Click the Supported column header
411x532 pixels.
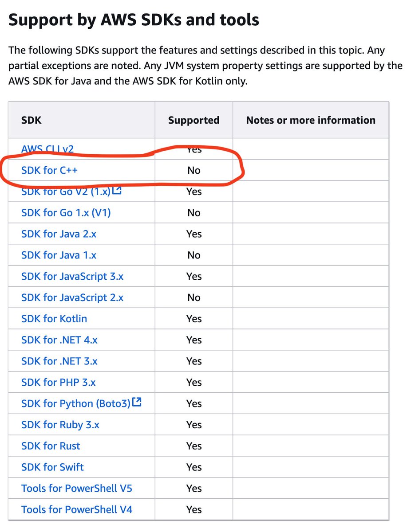194,120
